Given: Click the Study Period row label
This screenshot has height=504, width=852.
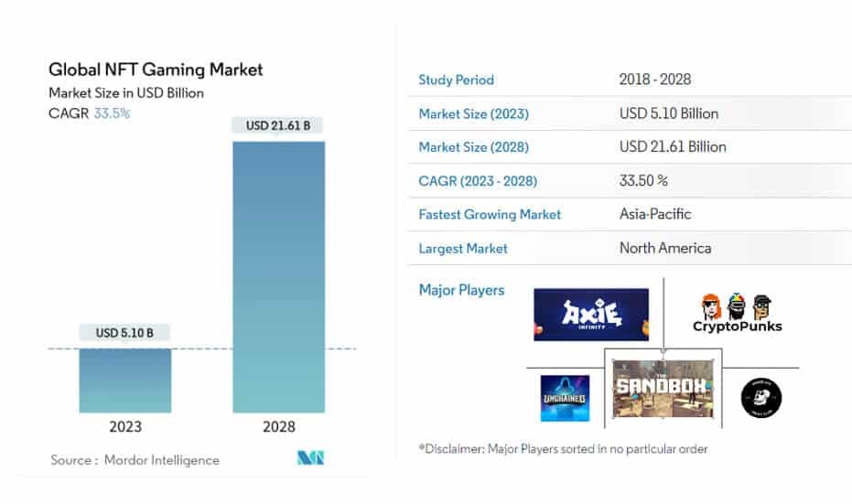Looking at the screenshot, I should (456, 80).
